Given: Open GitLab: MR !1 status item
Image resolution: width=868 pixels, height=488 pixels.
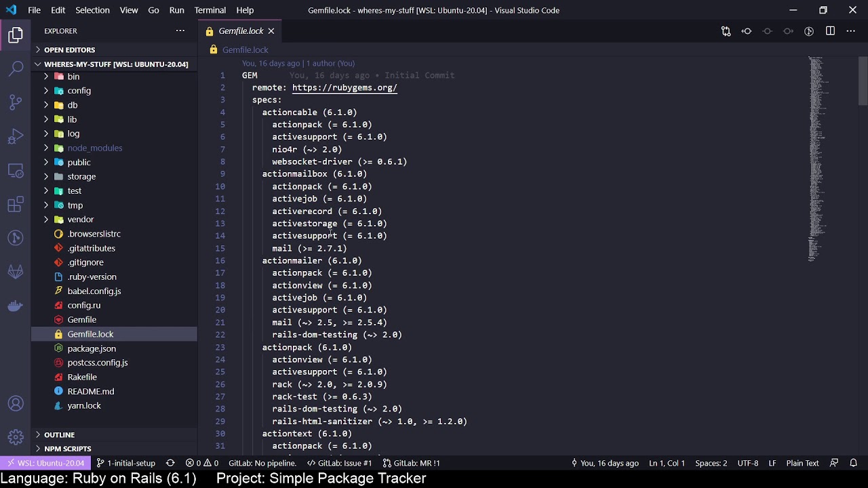Looking at the screenshot, I should coord(412,463).
